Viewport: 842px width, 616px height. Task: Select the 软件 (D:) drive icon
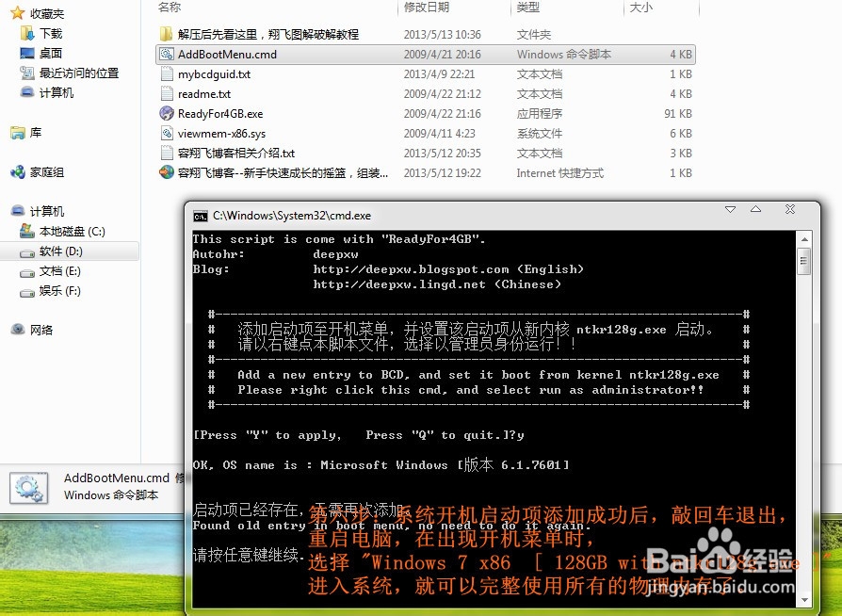pyautogui.click(x=27, y=252)
